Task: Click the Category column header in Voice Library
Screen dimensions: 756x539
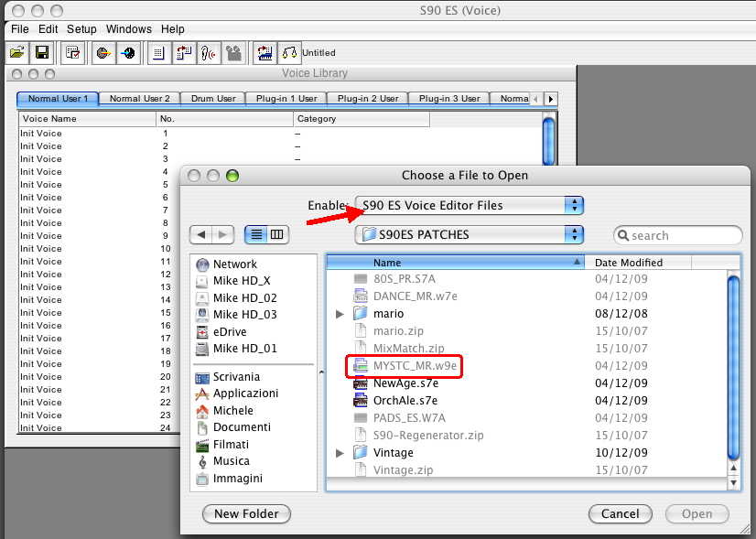Action: coord(362,119)
